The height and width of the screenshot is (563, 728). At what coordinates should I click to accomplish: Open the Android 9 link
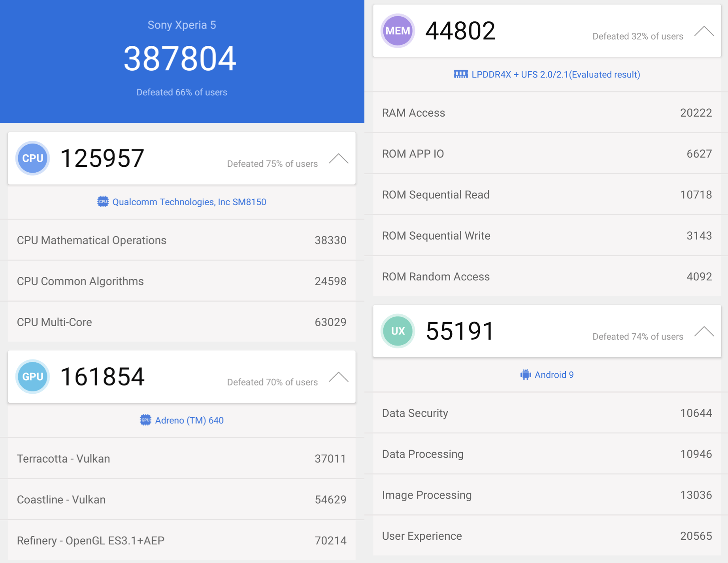554,375
